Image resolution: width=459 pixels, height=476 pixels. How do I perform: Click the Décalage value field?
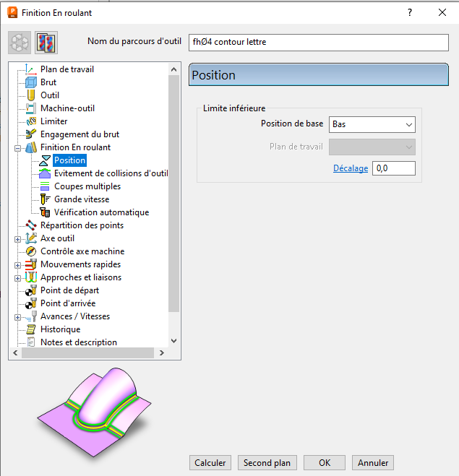[x=394, y=168]
